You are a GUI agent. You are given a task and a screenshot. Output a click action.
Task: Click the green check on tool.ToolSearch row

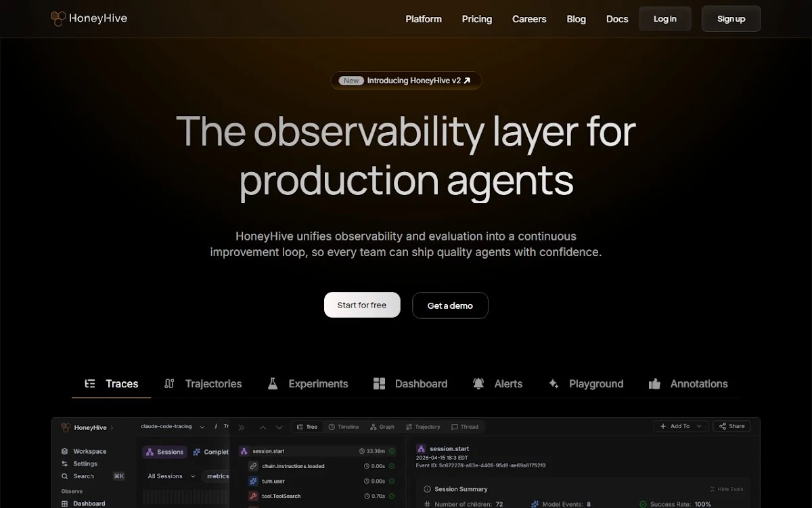[392, 496]
